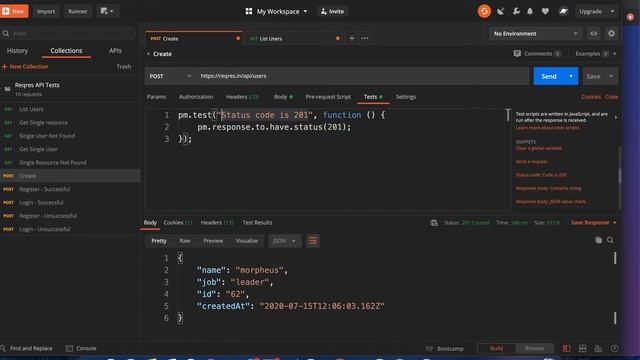Open Examples dropdown

click(x=596, y=53)
